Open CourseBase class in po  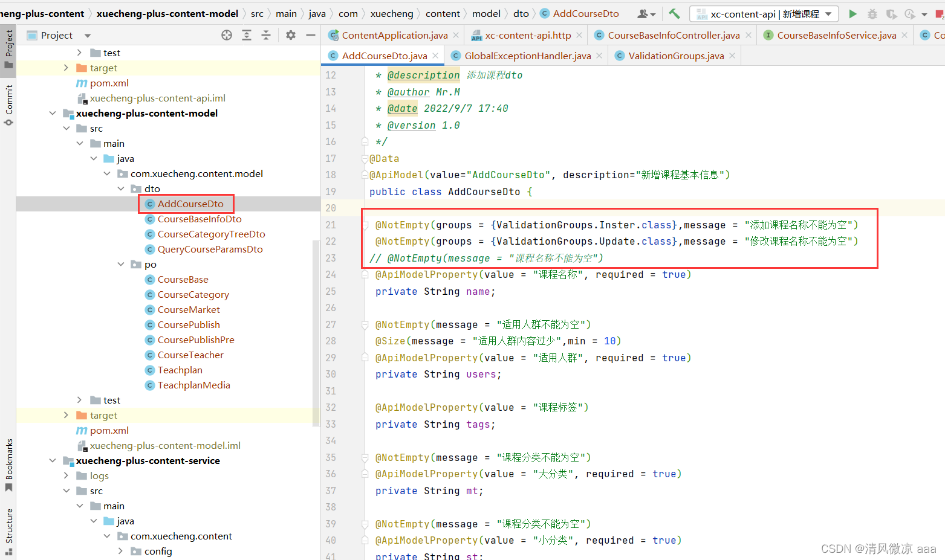coord(183,279)
